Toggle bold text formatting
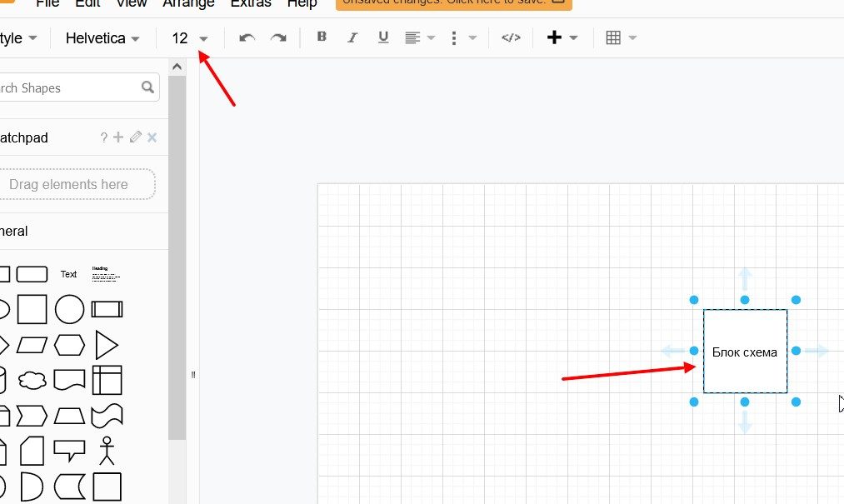 tap(322, 37)
